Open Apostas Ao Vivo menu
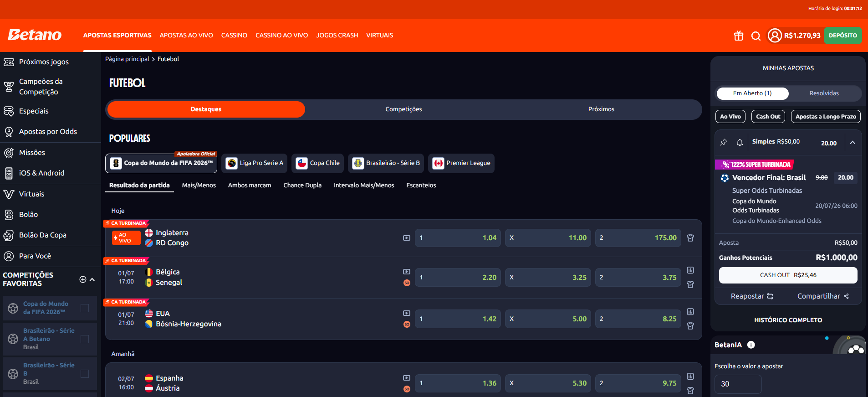This screenshot has width=868, height=397. point(186,36)
